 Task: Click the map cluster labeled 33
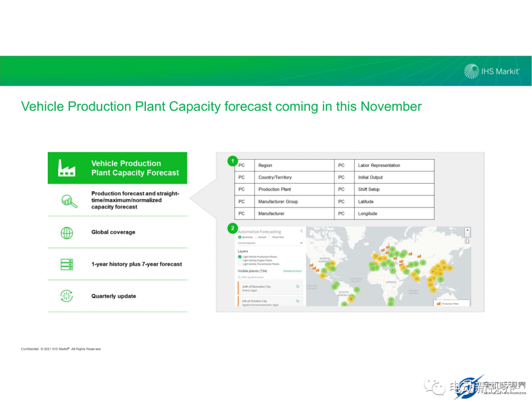tap(450, 268)
